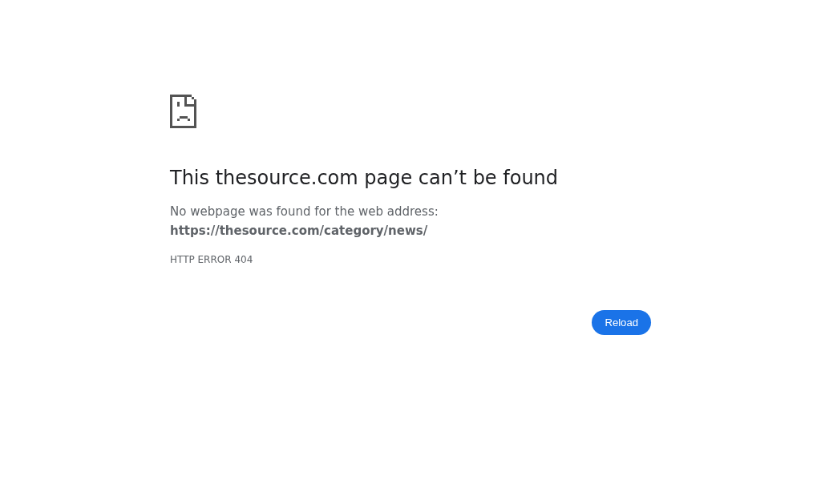Click the number "404" in the error code

[x=244, y=260]
